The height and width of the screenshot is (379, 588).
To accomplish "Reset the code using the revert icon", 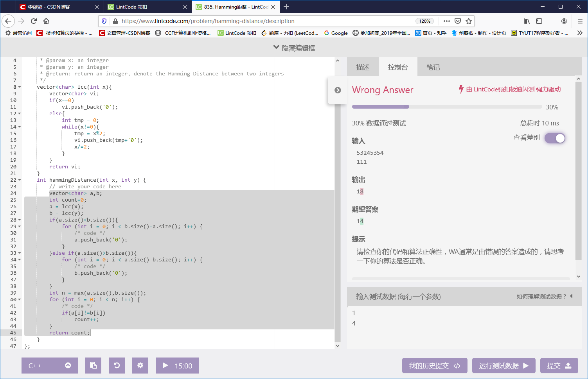I will [117, 365].
